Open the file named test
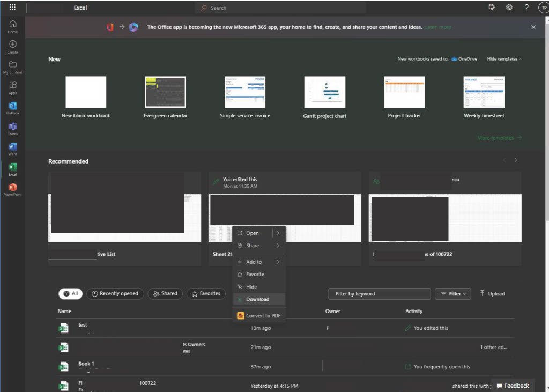The width and height of the screenshot is (549, 392). point(83,325)
